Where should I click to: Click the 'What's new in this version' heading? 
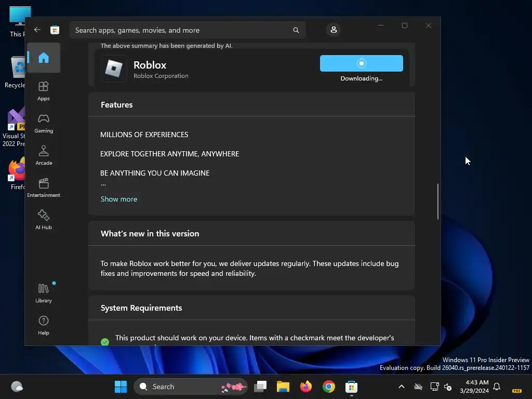click(x=150, y=234)
